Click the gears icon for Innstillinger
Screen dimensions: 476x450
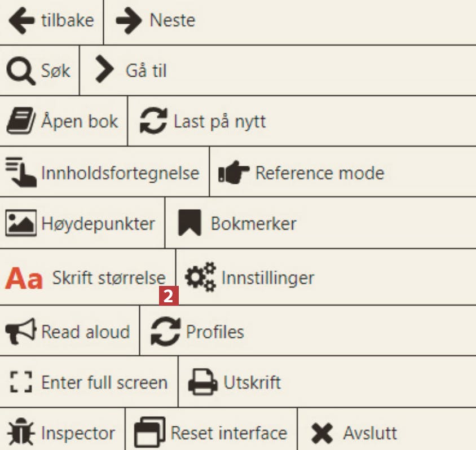click(200, 277)
